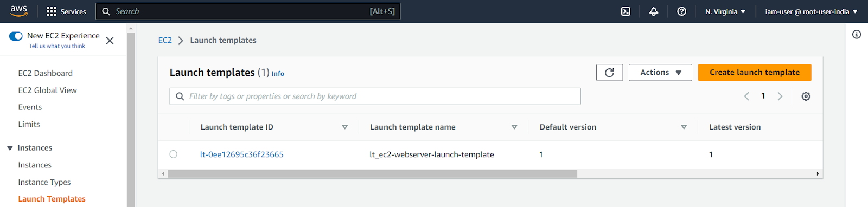Viewport: 868px width, 207px height.
Task: Open the help question mark icon
Action: [682, 11]
